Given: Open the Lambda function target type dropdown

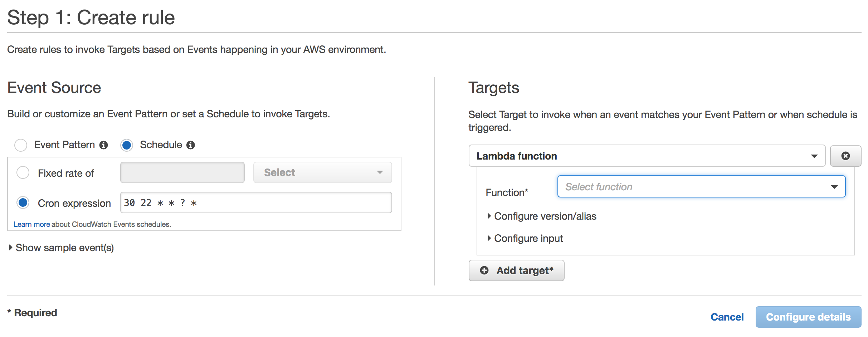Looking at the screenshot, I should click(x=647, y=156).
